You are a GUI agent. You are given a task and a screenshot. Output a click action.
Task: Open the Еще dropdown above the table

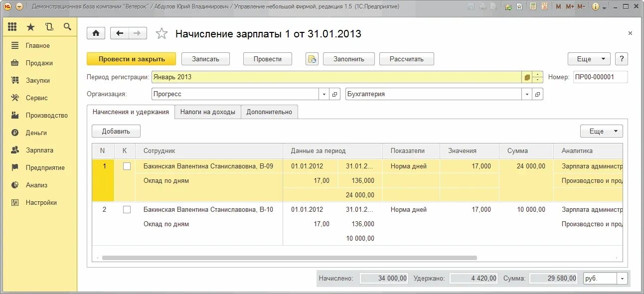coord(601,131)
